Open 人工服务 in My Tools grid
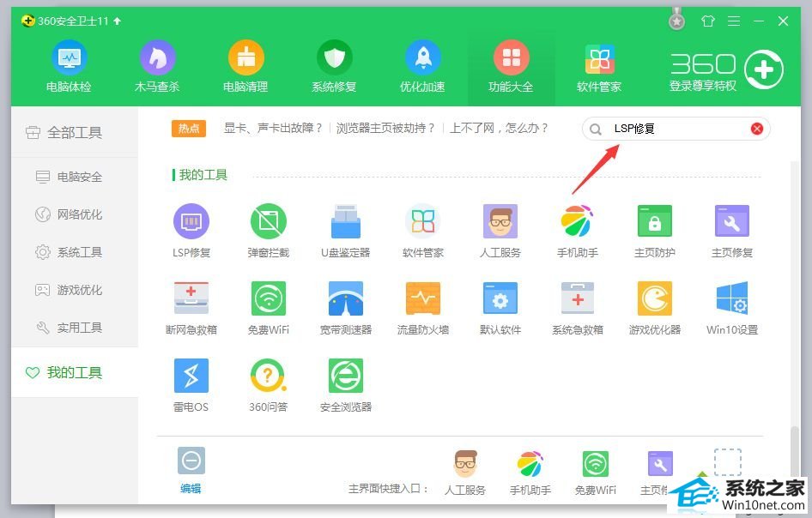 (500, 231)
